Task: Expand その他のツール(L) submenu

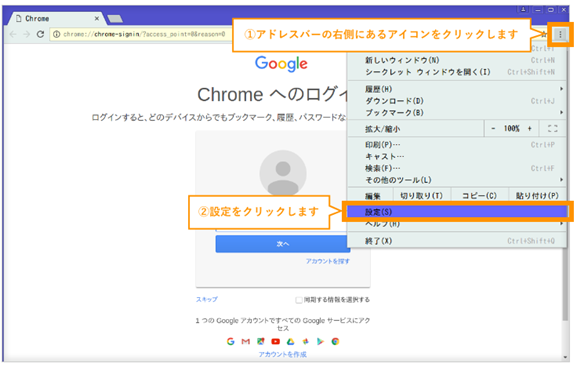Action: 456,180
